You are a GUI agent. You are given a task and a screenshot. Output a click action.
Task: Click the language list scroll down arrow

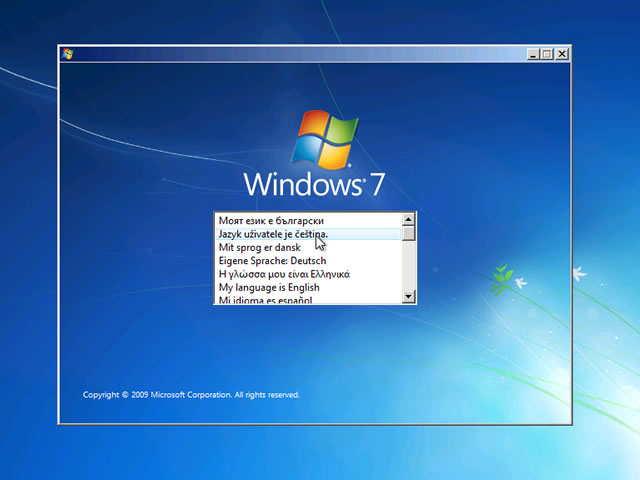coord(409,296)
